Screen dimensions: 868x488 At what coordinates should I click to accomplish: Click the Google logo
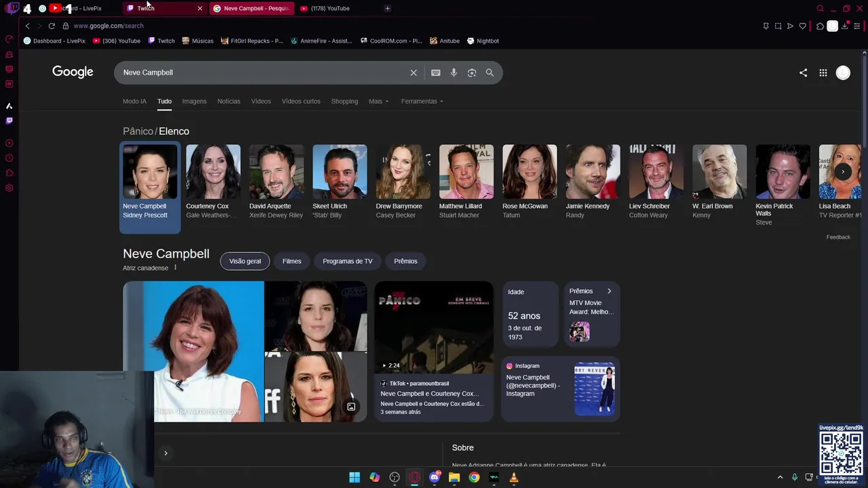point(73,72)
